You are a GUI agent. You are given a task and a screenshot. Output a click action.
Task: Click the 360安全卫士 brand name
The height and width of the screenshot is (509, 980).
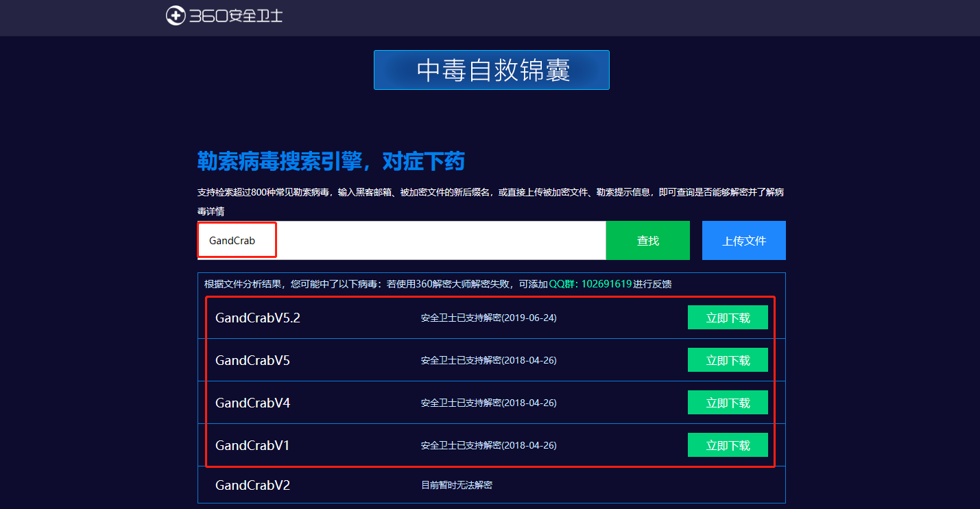pyautogui.click(x=235, y=16)
